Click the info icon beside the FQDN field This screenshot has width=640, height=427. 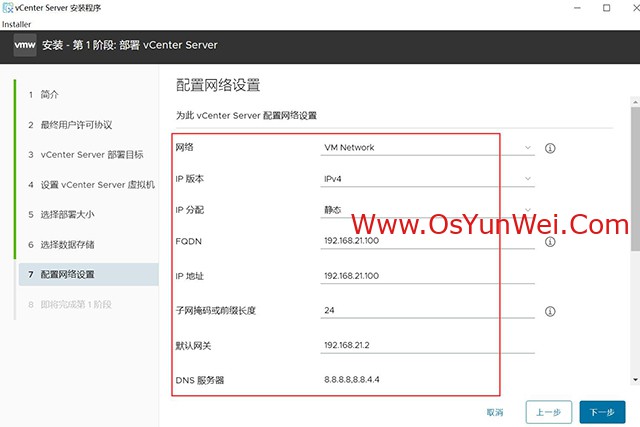coord(550,242)
